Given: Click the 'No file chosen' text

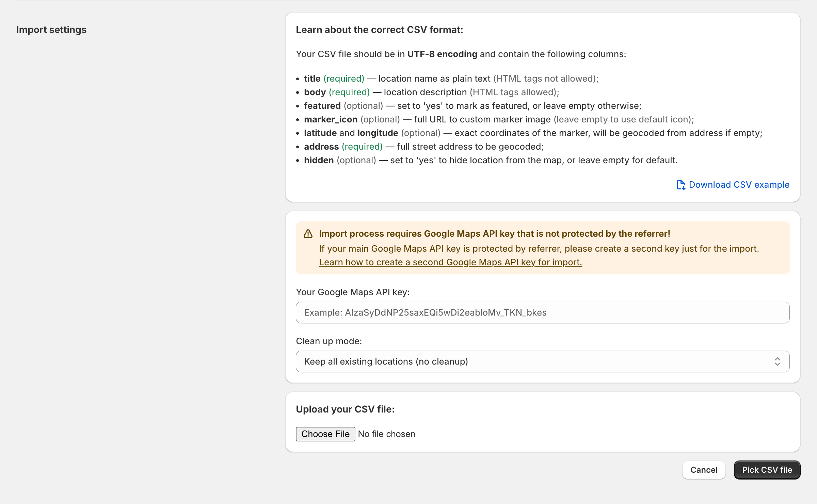Looking at the screenshot, I should click(386, 434).
